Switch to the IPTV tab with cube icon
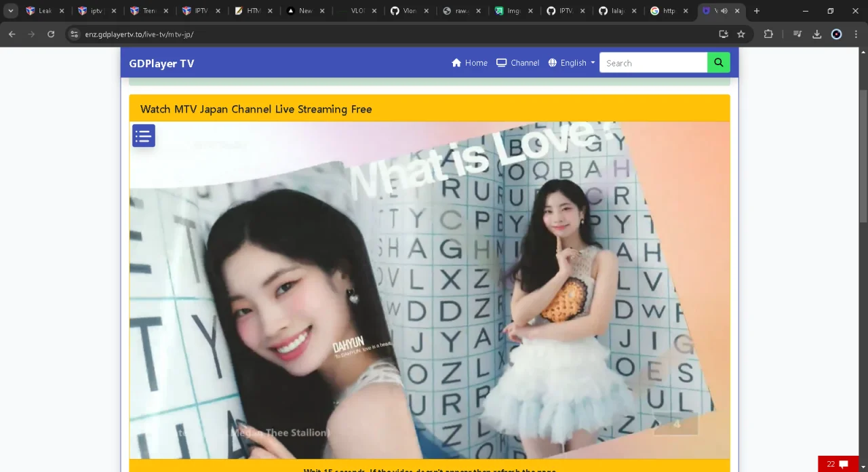Image resolution: width=868 pixels, height=472 pixels. click(x=201, y=11)
